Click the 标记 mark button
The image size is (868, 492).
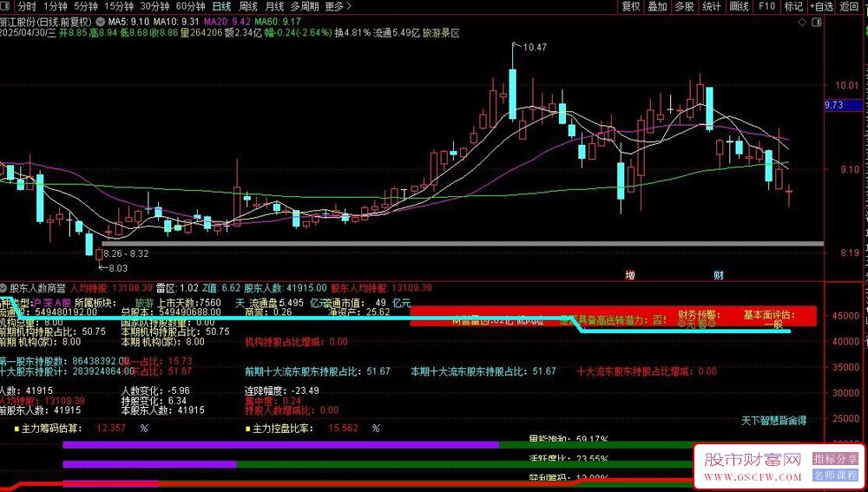pos(793,7)
